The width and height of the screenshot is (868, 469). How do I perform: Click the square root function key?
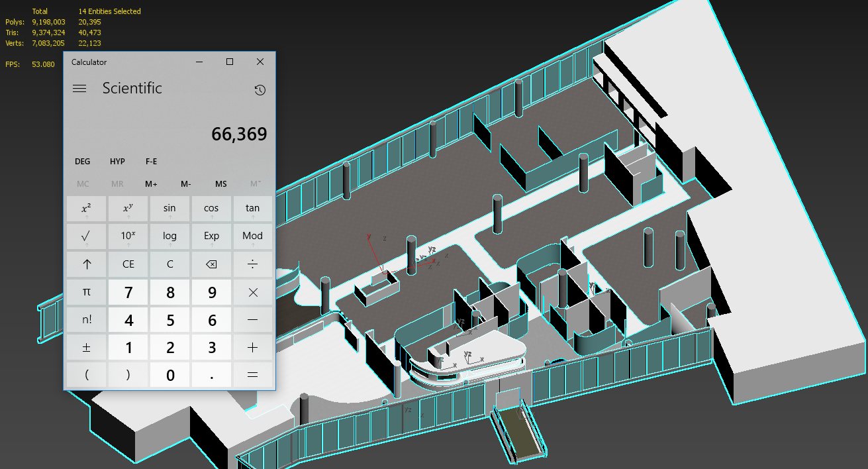tap(87, 236)
